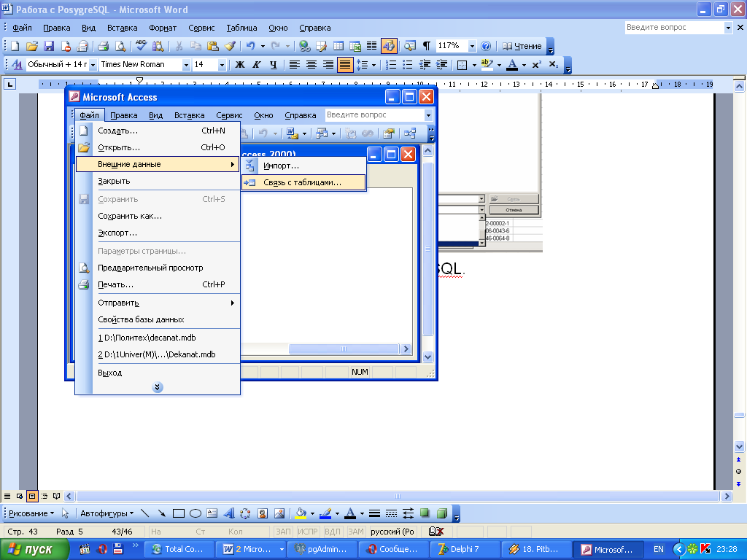Open the Word Формат menu
This screenshot has height=560, width=747.
tap(163, 28)
